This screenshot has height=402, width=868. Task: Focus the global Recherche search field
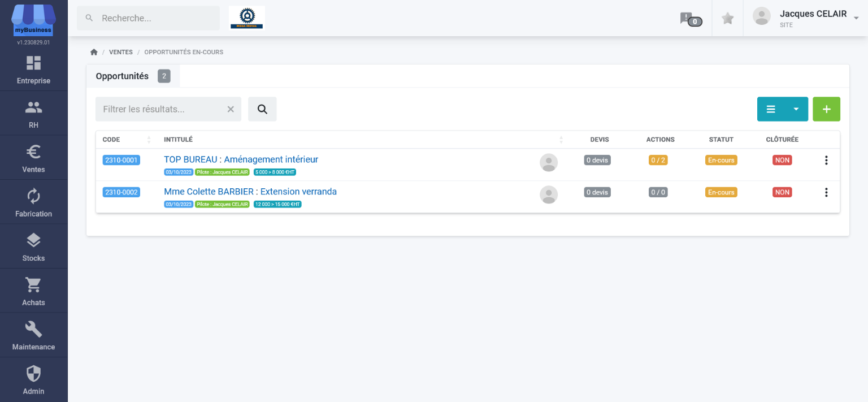point(148,18)
